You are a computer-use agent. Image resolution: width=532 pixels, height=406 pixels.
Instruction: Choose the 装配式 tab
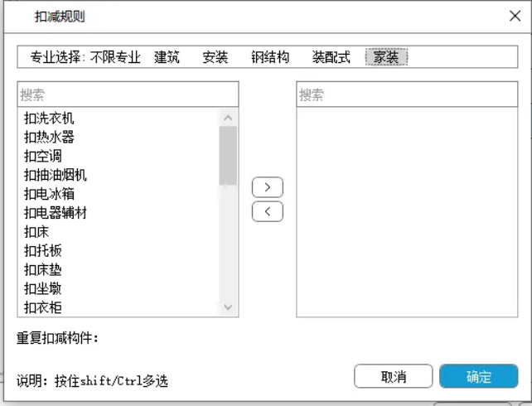(x=331, y=57)
